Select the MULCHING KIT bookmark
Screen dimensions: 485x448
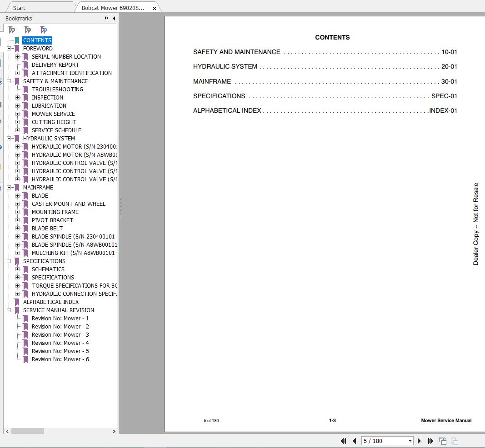point(74,253)
